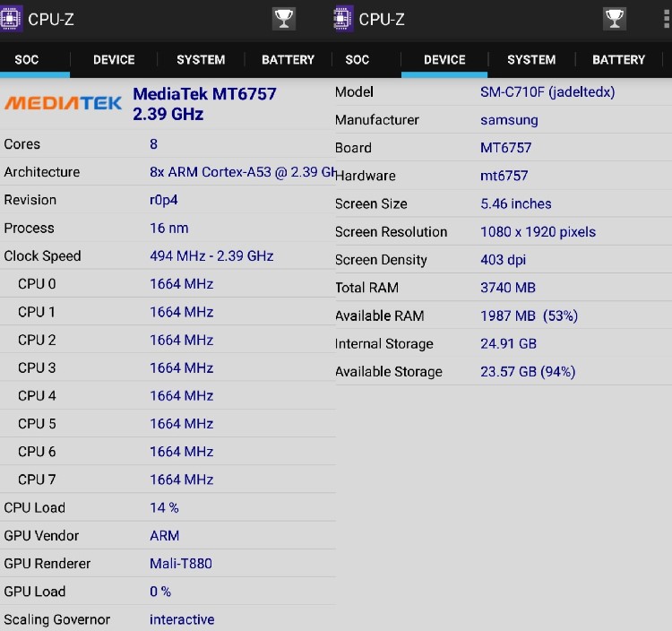Select the Cores value 8
Screen dimensions: 672x631
(x=153, y=144)
